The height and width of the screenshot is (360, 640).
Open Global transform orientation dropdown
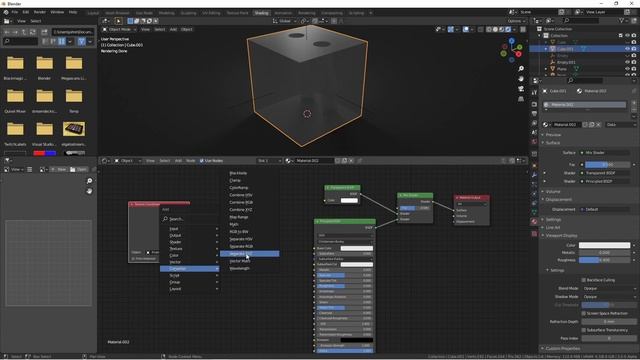click(x=284, y=21)
